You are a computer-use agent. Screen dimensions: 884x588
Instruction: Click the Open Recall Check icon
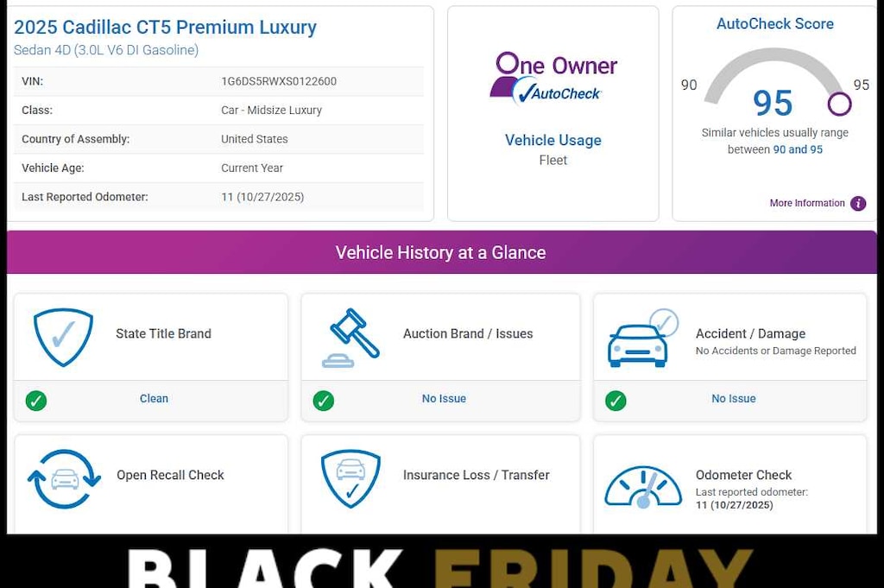click(65, 479)
